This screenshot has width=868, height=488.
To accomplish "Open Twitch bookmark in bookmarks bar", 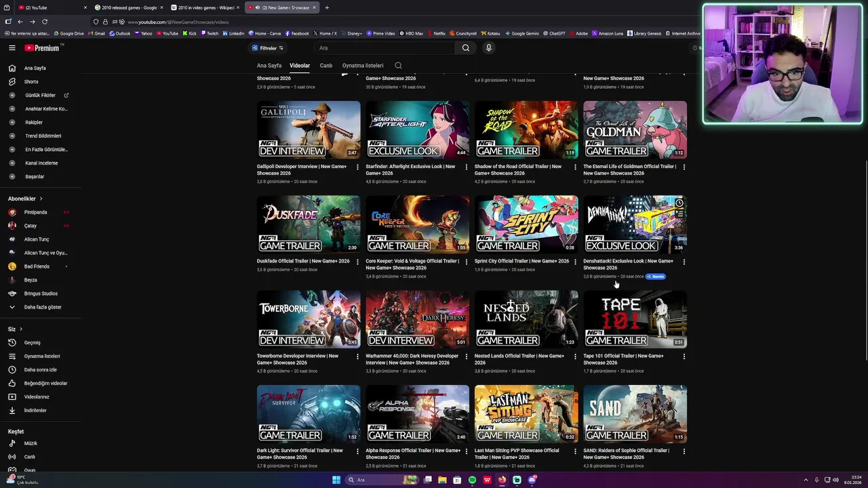I will (x=210, y=33).
